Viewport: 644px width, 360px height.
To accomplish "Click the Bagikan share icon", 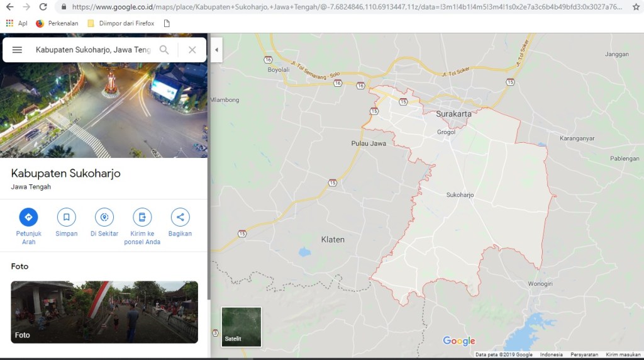I will click(180, 217).
